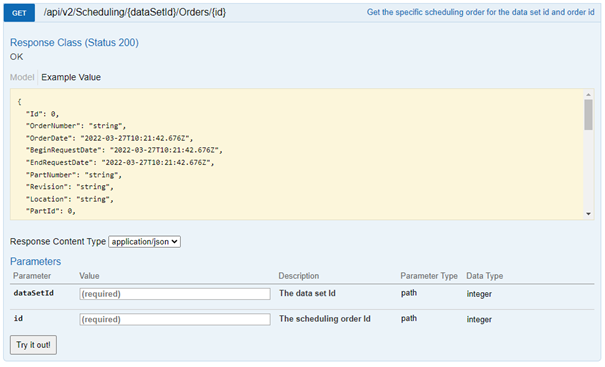Image resolution: width=605 pixels, height=367 pixels.
Task: Select the "OrderNumber": "string" line
Action: [x=76, y=126]
